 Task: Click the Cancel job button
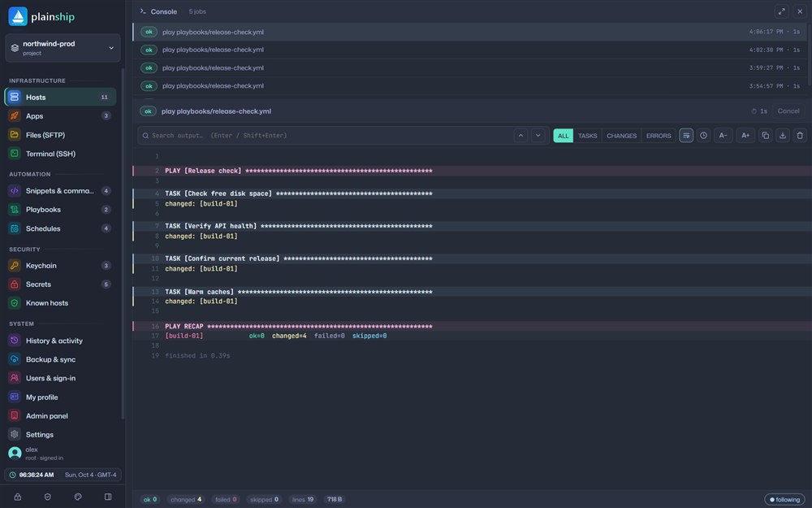pos(788,111)
